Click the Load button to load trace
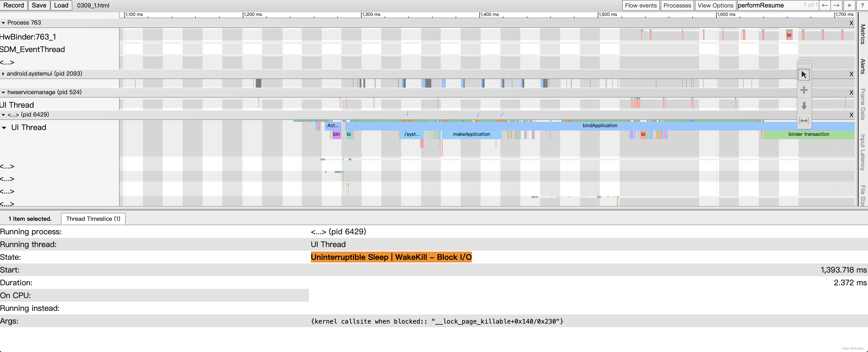The width and height of the screenshot is (868, 352). tap(60, 6)
